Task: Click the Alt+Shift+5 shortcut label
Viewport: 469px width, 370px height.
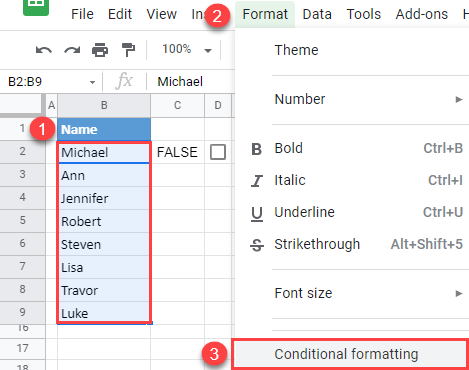Action: (x=427, y=244)
